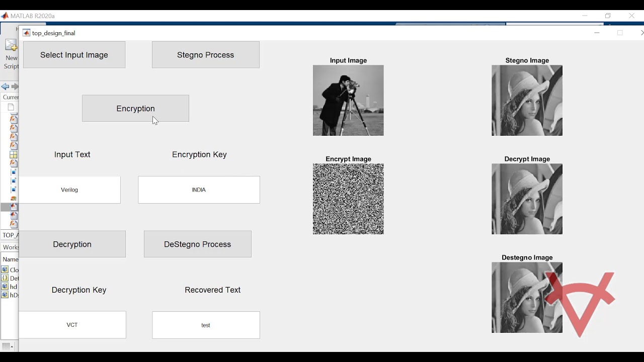644x362 pixels.
Task: Click the cameraman Input Image thumbnail
Action: point(348,101)
